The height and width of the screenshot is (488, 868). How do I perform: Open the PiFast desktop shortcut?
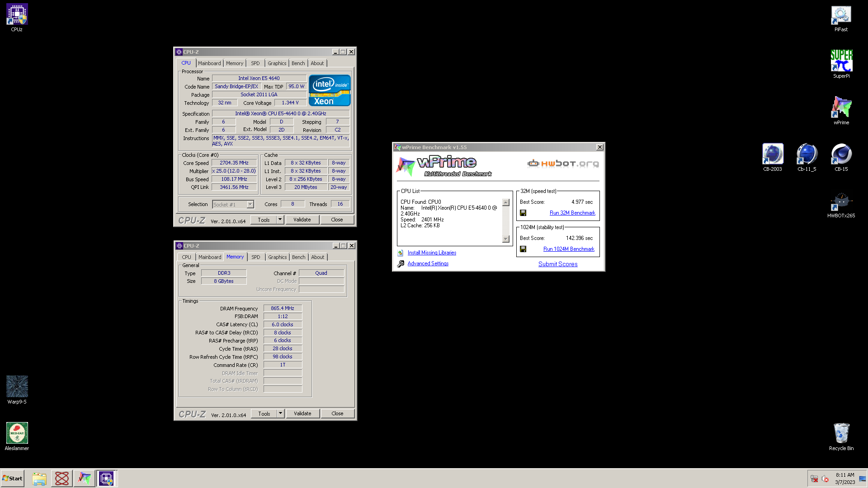(x=841, y=18)
